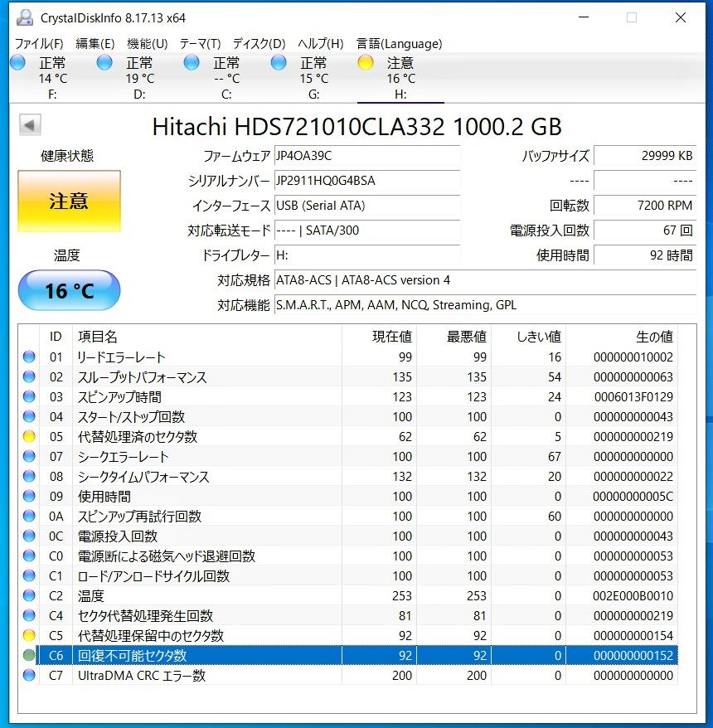Select the 電源断による磁気ヘッド退避回数 row name
713x728 pixels.
tap(166, 556)
